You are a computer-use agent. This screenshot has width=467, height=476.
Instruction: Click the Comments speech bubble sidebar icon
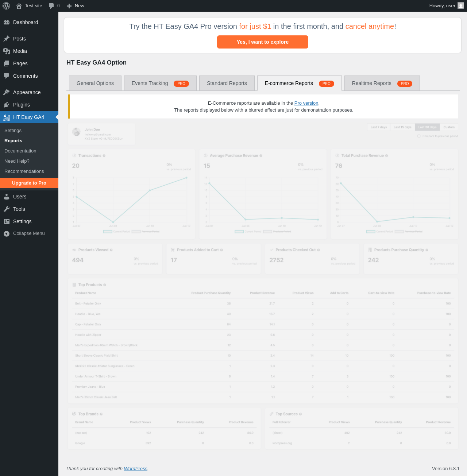tap(7, 76)
